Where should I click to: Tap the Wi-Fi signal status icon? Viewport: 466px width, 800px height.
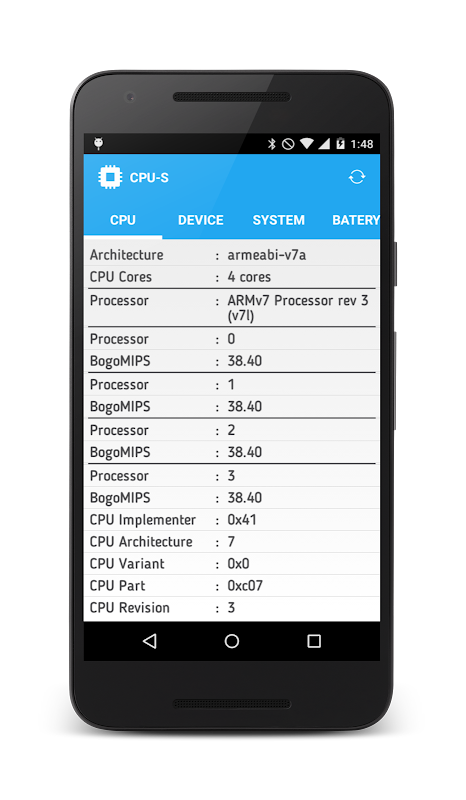[x=306, y=144]
